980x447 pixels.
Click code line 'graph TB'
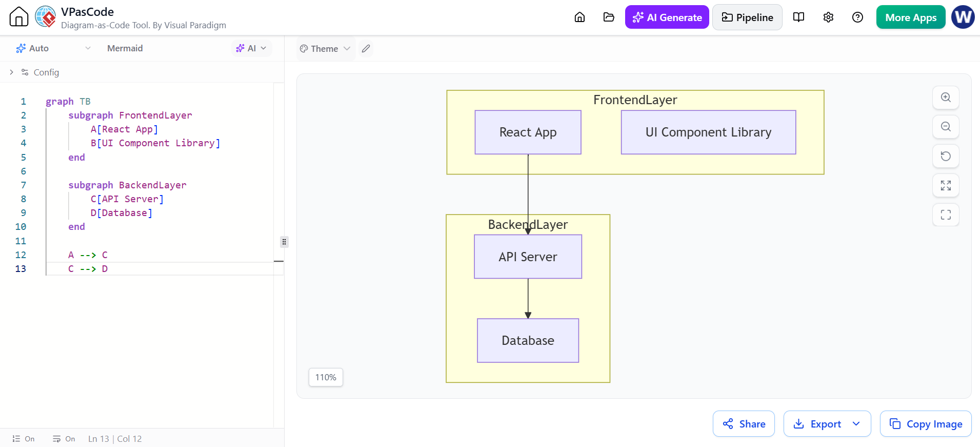point(68,102)
